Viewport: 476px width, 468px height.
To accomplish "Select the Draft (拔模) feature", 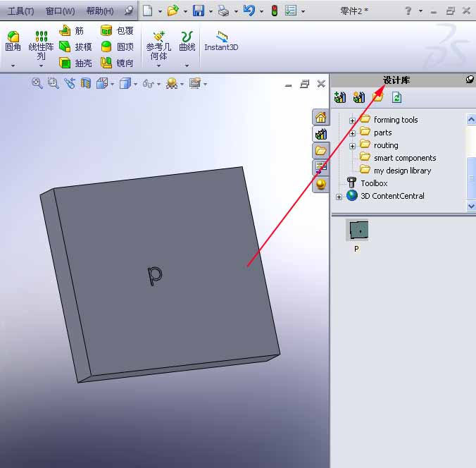I will pos(75,47).
